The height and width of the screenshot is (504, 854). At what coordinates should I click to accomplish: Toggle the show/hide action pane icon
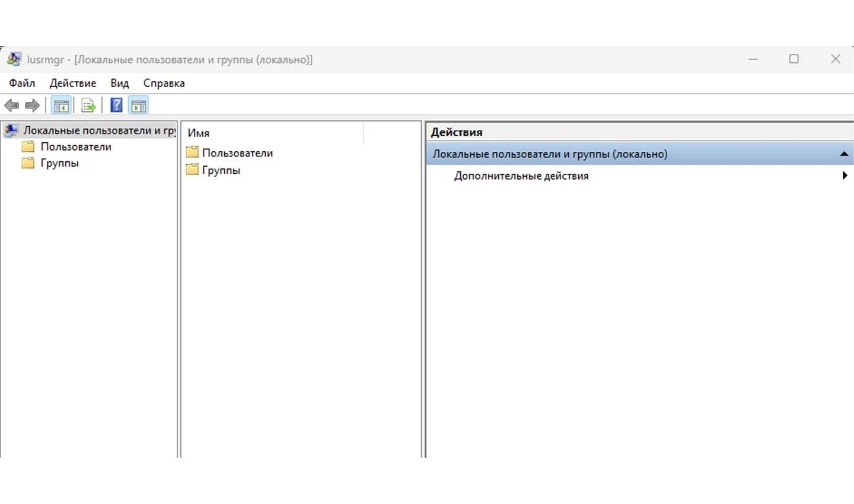pos(138,106)
